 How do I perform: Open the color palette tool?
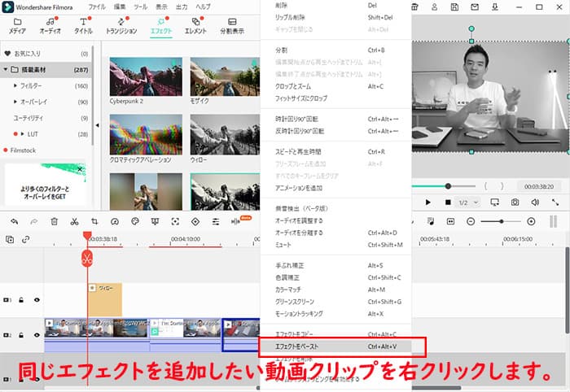pyautogui.click(x=135, y=221)
